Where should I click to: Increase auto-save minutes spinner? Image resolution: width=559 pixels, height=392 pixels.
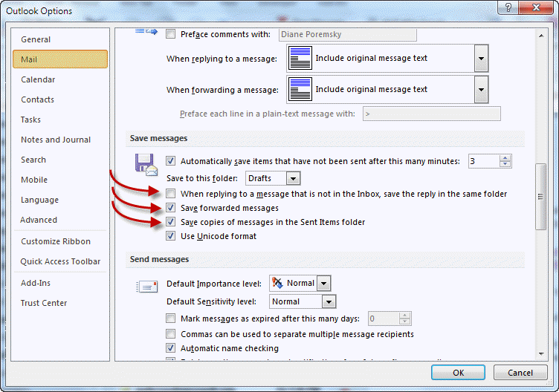[x=505, y=158]
